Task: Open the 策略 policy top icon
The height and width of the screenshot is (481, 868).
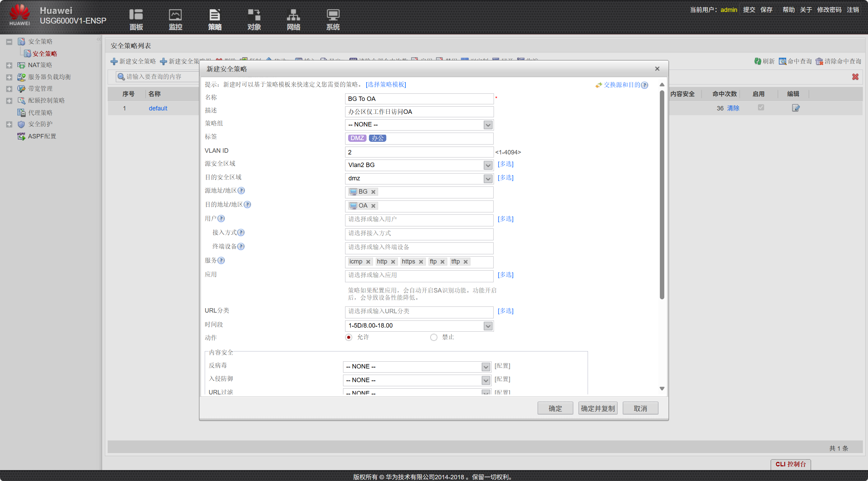Action: point(215,19)
